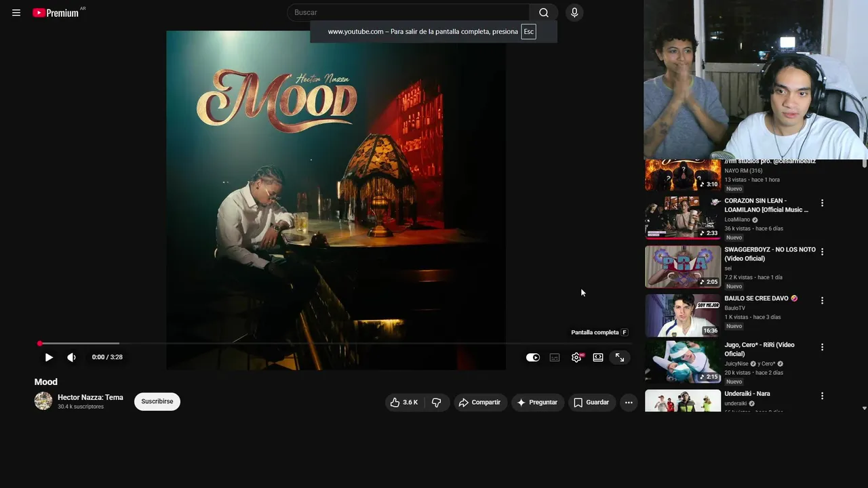Click BAULO SE CREE DAVO title
Screen dimensions: 868x488
[761, 298]
